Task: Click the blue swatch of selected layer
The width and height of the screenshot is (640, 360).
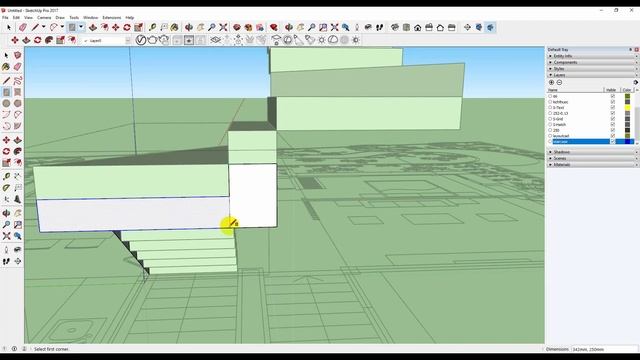Action: [627, 141]
